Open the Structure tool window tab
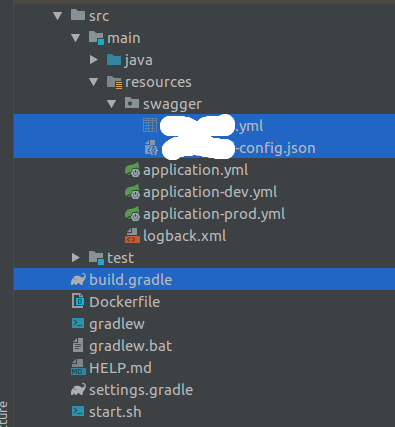 4,414
